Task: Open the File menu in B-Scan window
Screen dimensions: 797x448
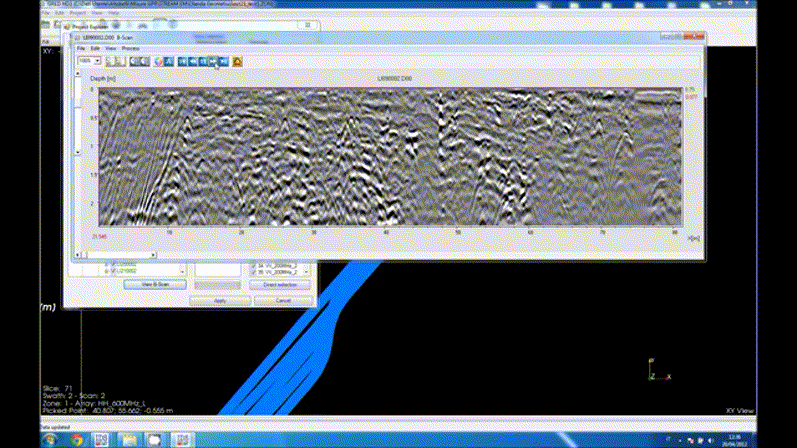Action: [x=81, y=48]
